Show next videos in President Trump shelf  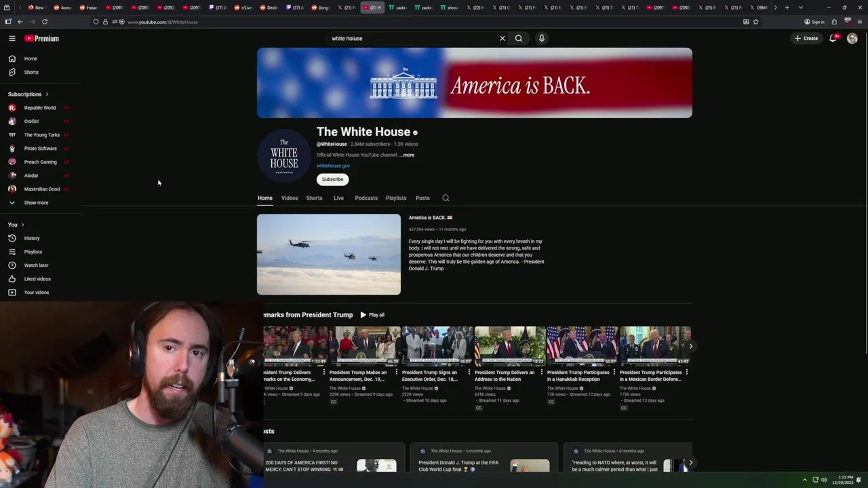[690, 346]
